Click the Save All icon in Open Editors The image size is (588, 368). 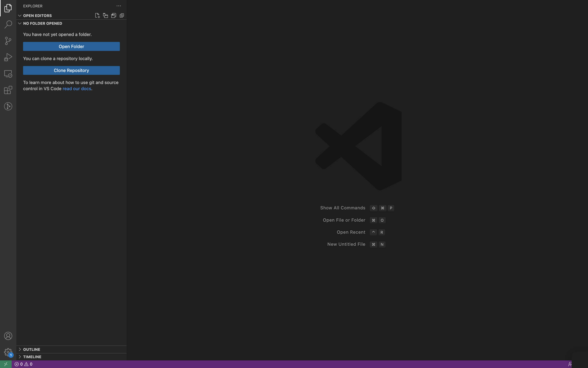point(114,16)
